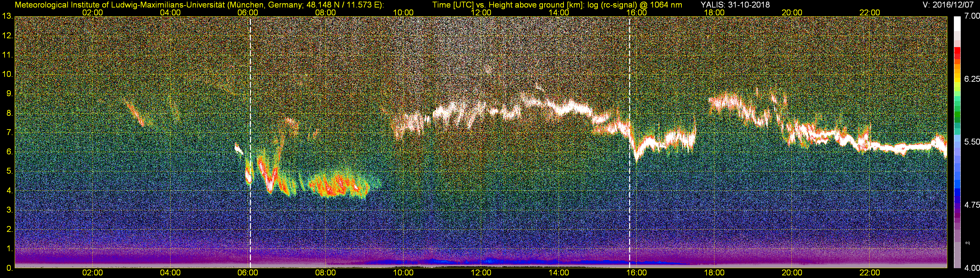Click the 02:00 label on the top time axis
Viewport: 980px width, 278px height.
[x=92, y=12]
